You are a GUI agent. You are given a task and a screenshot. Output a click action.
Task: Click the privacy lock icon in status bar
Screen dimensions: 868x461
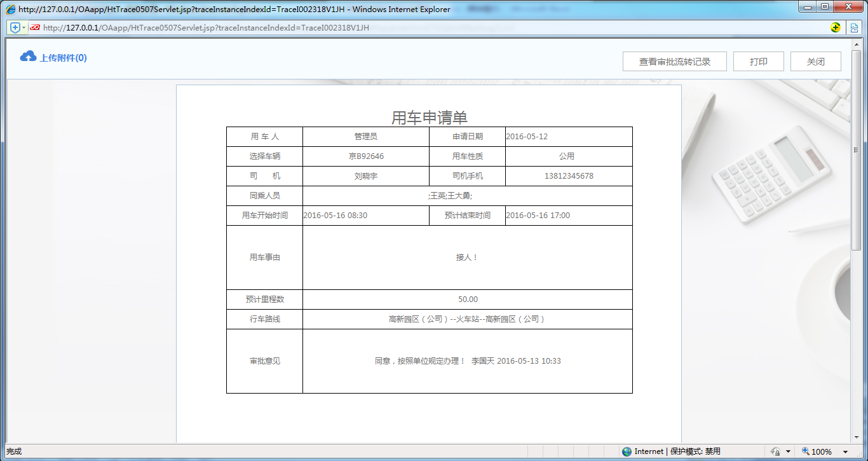point(775,451)
